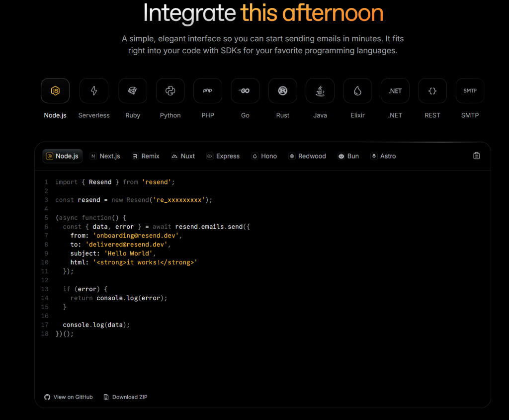Image resolution: width=509 pixels, height=420 pixels.
Task: Select the Serverless lightning icon
Action: point(94,90)
